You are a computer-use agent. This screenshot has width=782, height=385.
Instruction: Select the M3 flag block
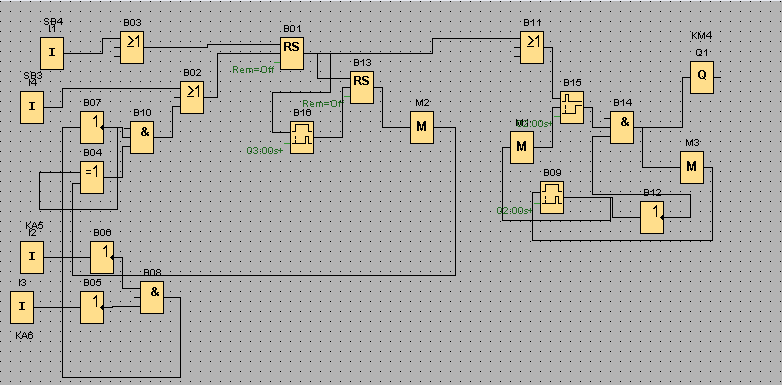coord(692,167)
